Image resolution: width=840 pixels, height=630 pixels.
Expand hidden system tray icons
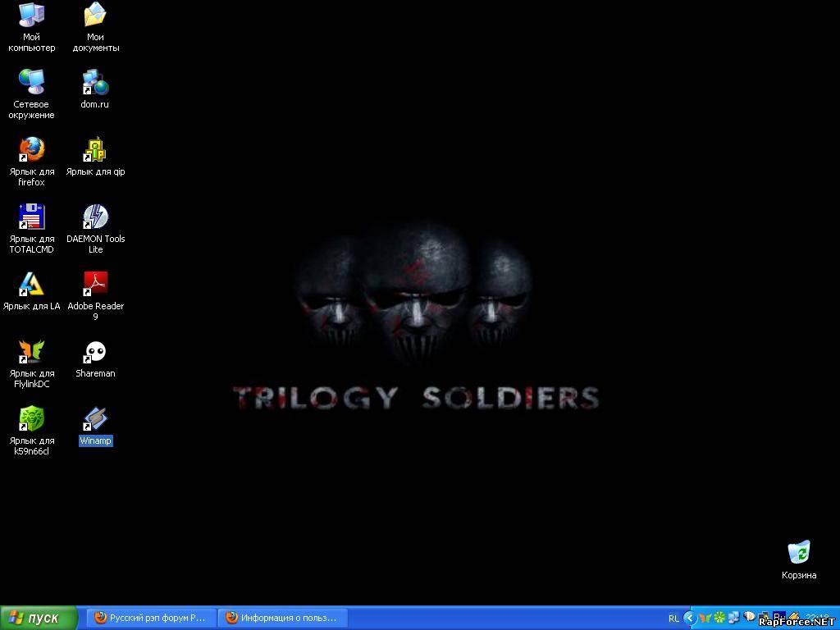point(690,619)
